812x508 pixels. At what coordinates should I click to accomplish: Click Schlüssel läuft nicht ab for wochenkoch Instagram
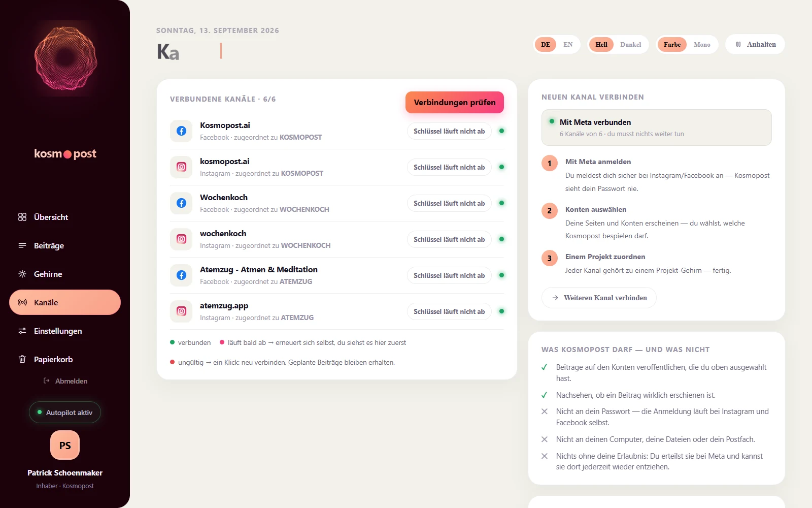click(449, 239)
